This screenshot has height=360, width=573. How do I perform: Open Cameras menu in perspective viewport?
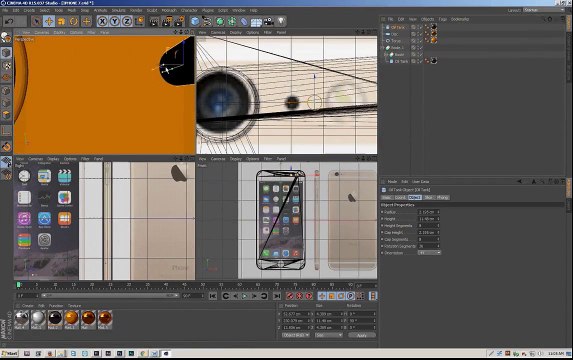click(41, 32)
